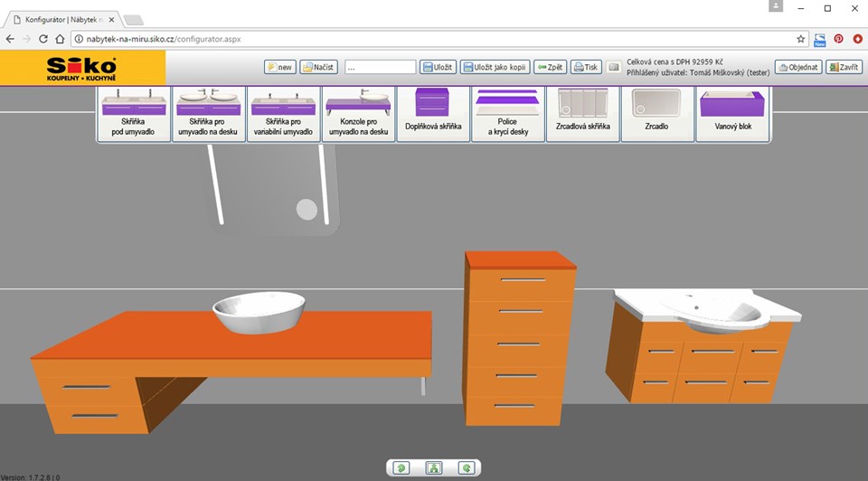
Task: Pick Konzole pro umyvadlo na desku
Action: (358, 114)
